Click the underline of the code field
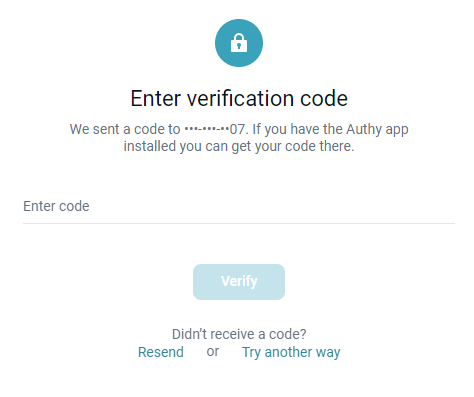Viewport: 474px width, 397px height. point(239,223)
